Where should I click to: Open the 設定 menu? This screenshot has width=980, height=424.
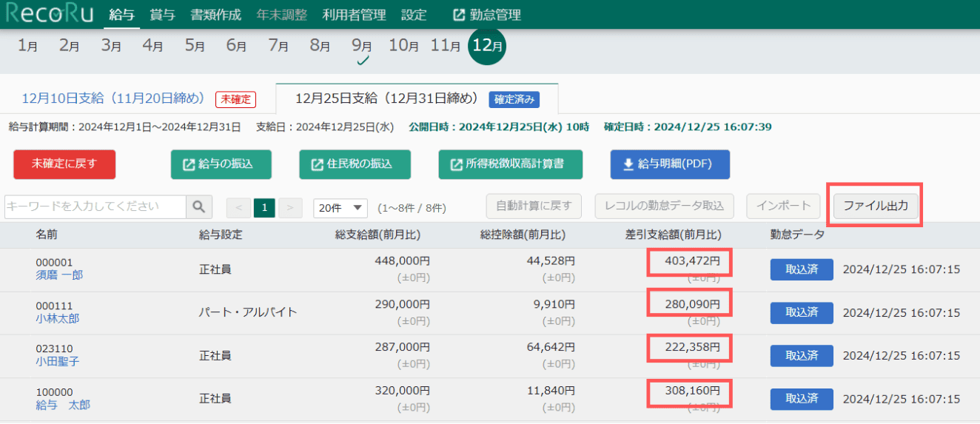click(x=414, y=15)
